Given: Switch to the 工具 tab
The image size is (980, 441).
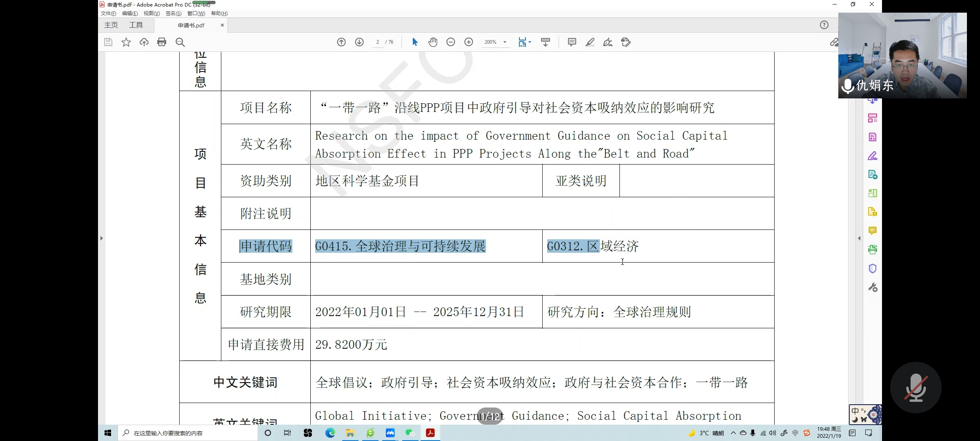Looking at the screenshot, I should (136, 25).
